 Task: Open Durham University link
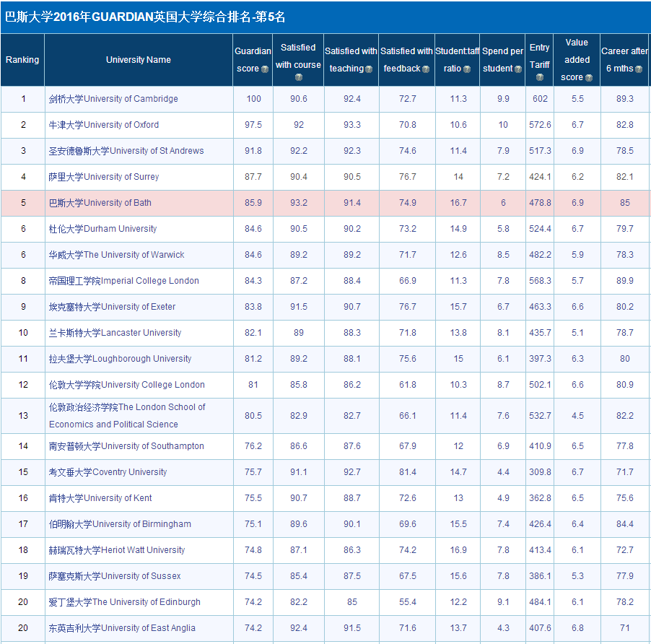click(x=102, y=229)
